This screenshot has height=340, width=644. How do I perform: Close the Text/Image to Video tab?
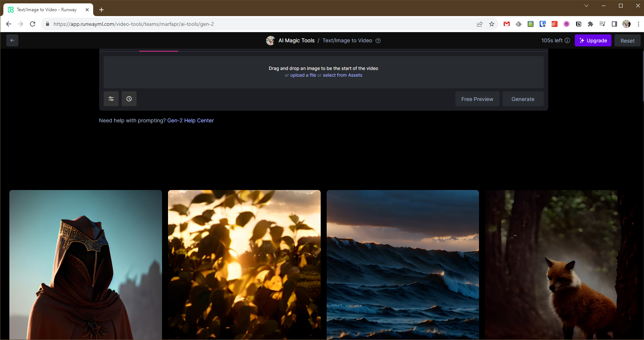[87, 10]
